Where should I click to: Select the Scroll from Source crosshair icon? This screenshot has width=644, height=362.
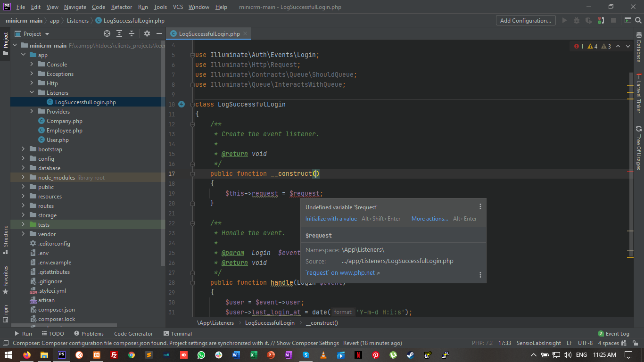click(x=107, y=33)
